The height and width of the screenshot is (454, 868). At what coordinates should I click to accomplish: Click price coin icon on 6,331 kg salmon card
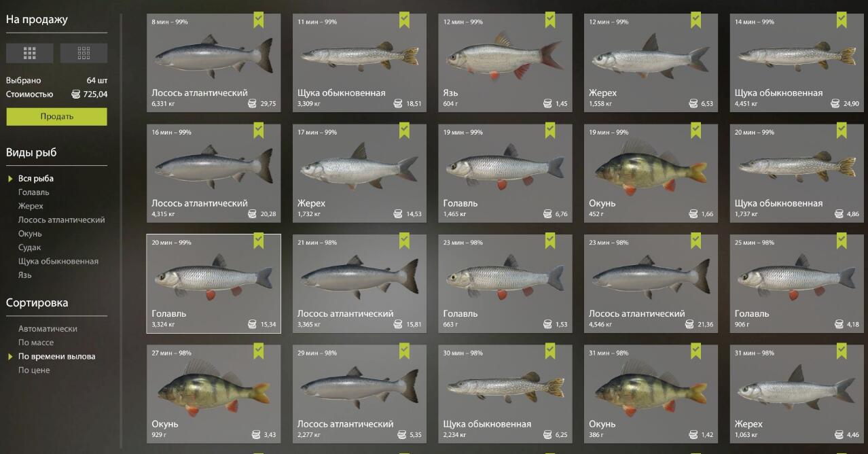click(253, 104)
